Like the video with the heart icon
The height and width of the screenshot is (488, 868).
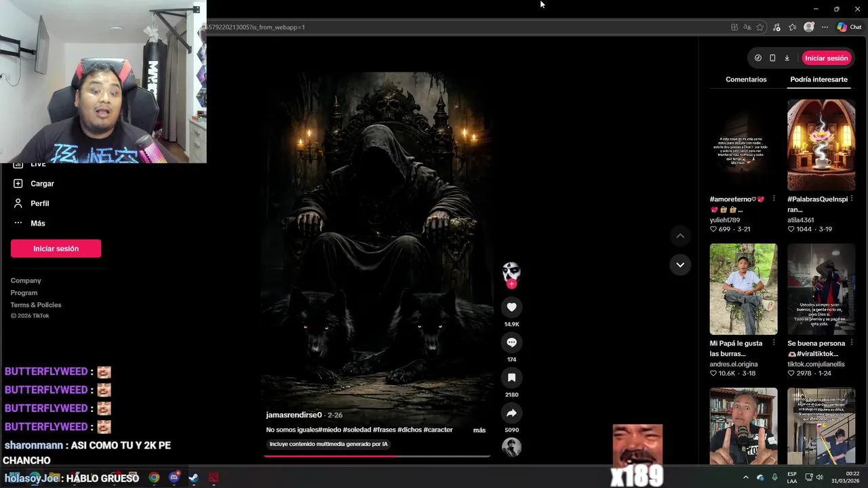click(x=511, y=307)
